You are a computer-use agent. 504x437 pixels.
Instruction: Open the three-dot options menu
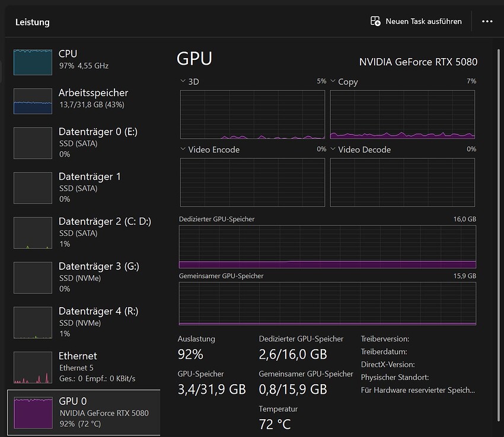point(487,21)
